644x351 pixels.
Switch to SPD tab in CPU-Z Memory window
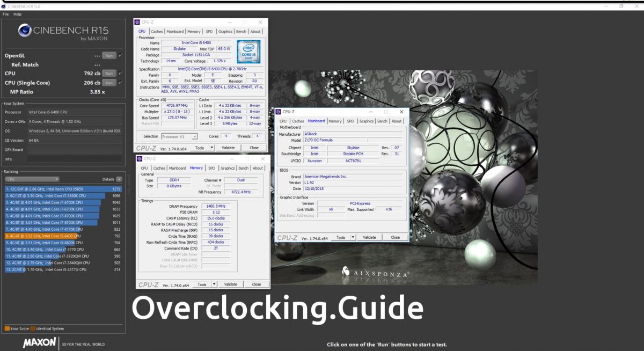tap(211, 168)
